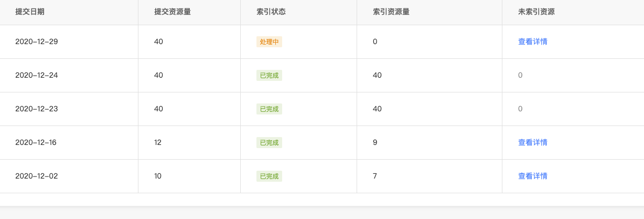Viewport: 644px width, 219px height.
Task: Click the 处理中 status tag
Action: point(269,41)
